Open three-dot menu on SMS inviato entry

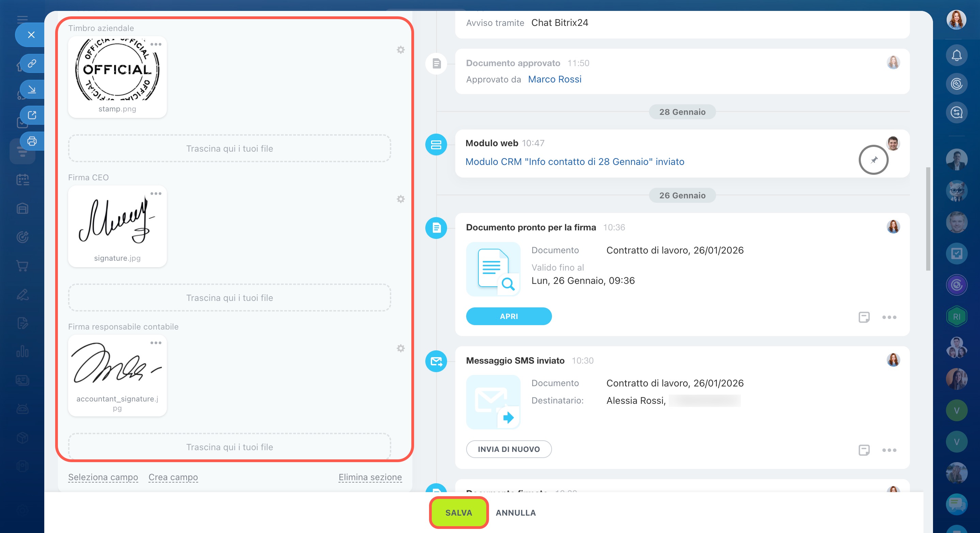tap(889, 451)
